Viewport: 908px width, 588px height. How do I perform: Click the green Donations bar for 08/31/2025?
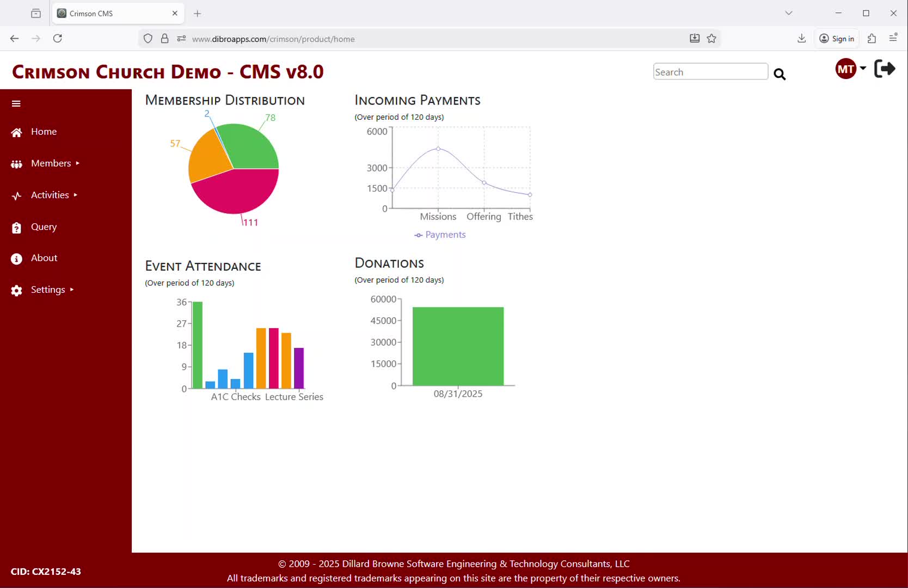tap(458, 346)
